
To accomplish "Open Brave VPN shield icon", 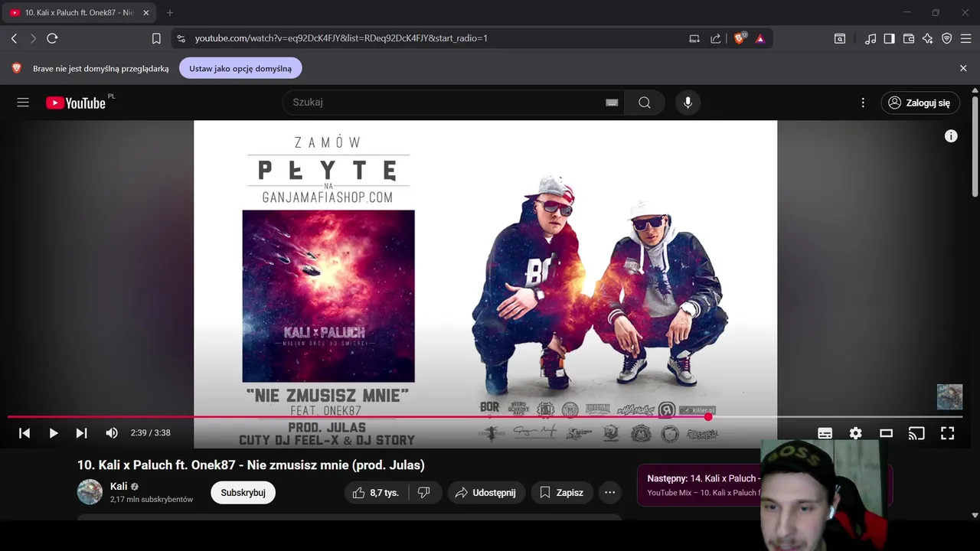I will point(947,38).
